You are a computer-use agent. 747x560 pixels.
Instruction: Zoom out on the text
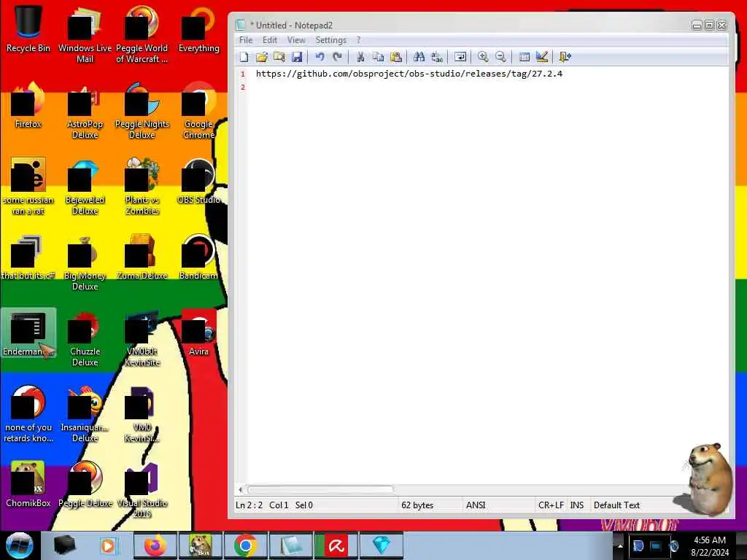pos(500,57)
